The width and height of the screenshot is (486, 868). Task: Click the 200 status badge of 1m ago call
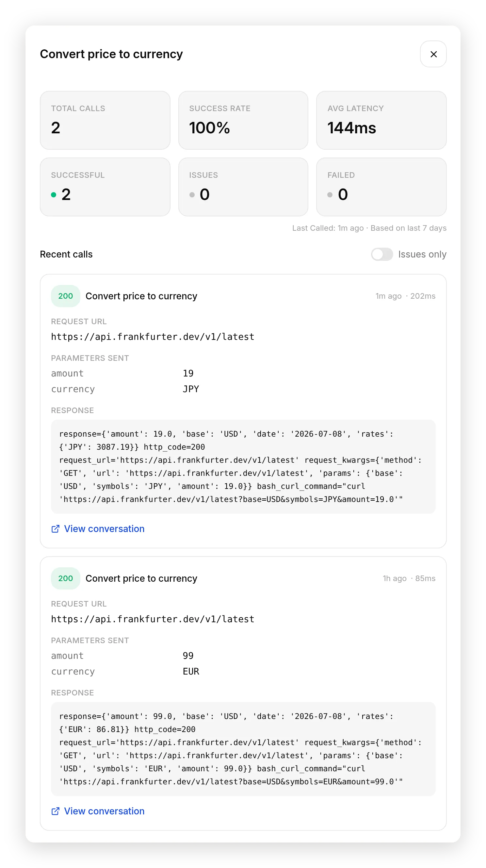pos(65,296)
